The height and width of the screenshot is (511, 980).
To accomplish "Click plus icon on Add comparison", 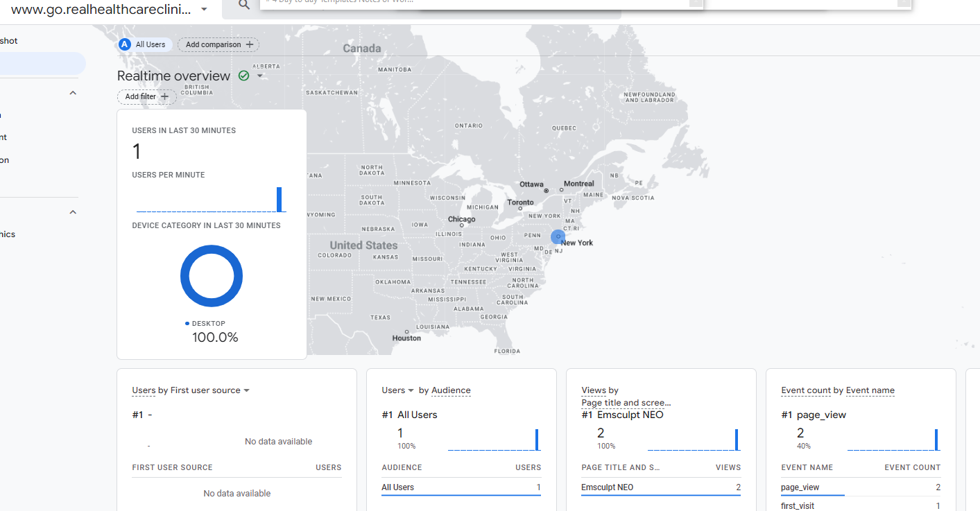I will point(250,44).
